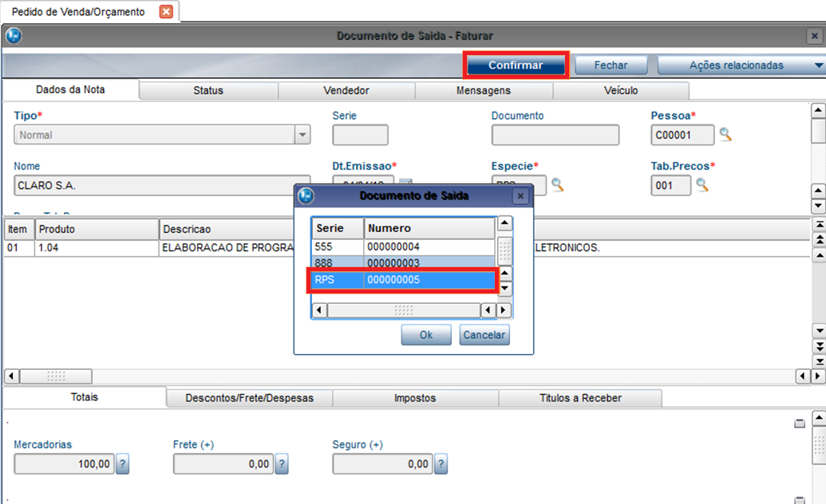This screenshot has height=504, width=826.
Task: Click the Serie column header in dialog
Action: pyautogui.click(x=337, y=228)
